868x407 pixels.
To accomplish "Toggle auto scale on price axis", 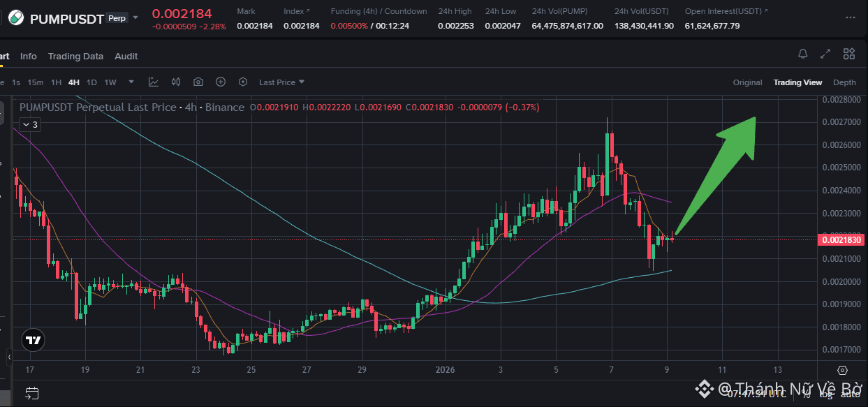I will tap(850, 394).
